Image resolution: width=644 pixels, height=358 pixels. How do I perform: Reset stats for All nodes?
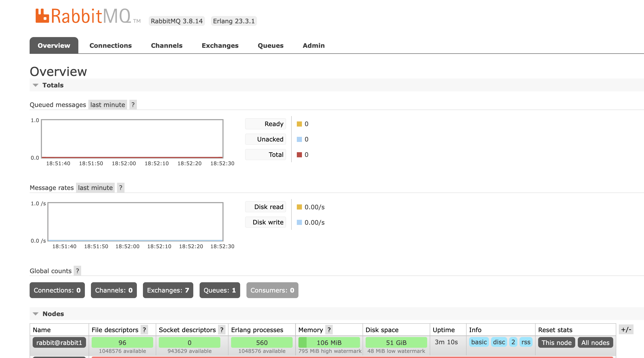point(595,343)
